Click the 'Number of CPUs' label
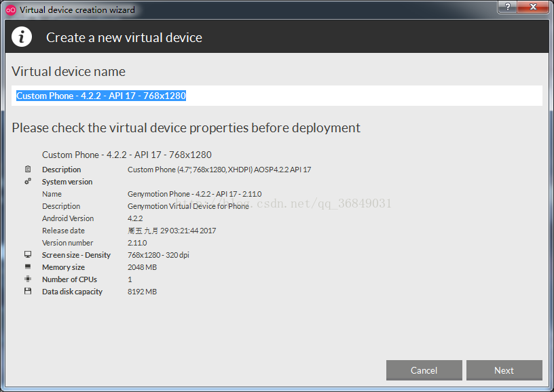Viewport: 554px width, 392px height. (x=70, y=279)
